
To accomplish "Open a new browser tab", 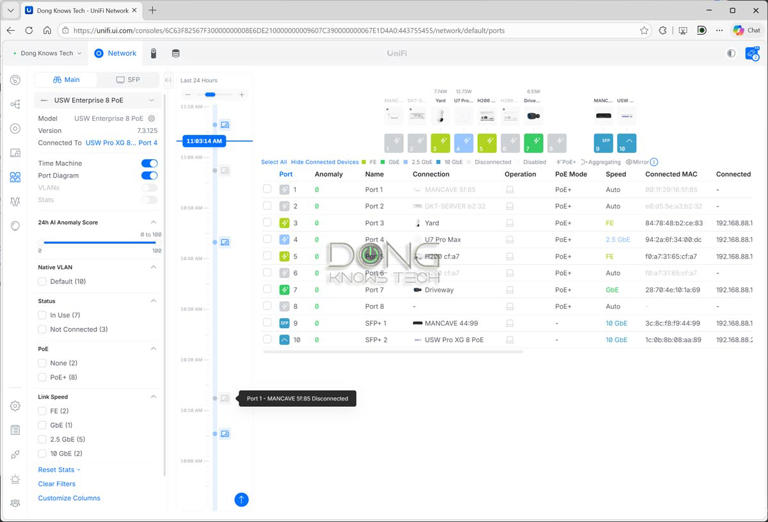I will (153, 10).
